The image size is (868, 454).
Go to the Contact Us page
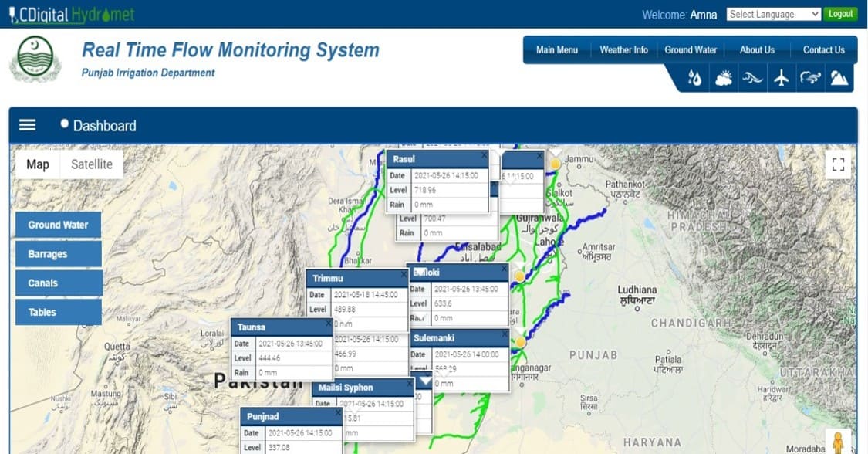823,49
